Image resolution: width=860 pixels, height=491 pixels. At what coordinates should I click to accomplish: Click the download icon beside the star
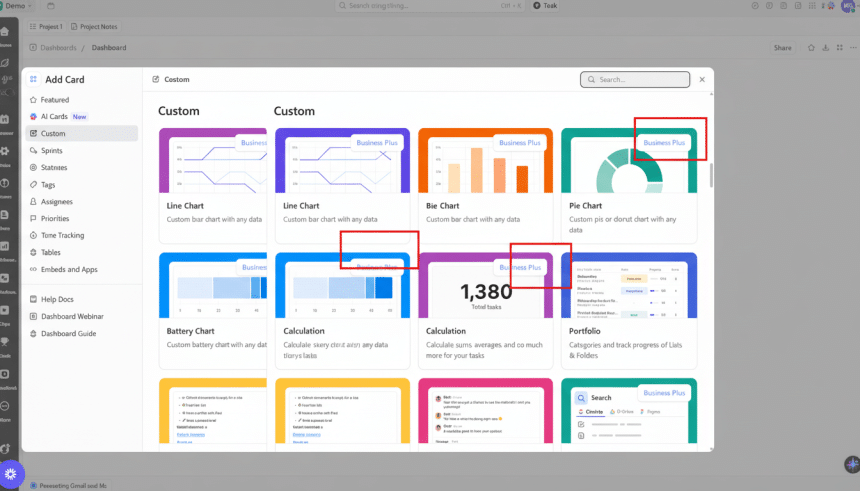825,48
